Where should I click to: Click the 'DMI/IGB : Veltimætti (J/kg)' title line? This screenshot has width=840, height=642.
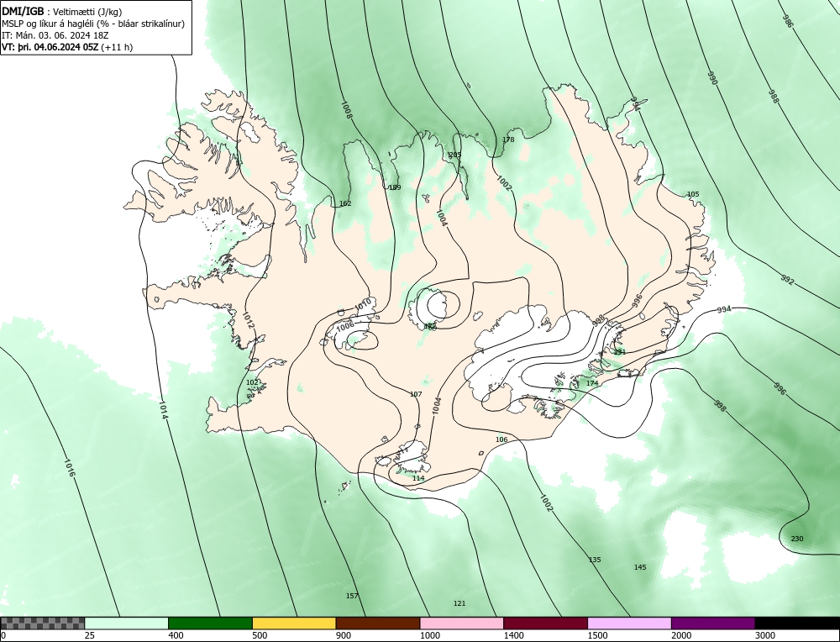(62, 12)
